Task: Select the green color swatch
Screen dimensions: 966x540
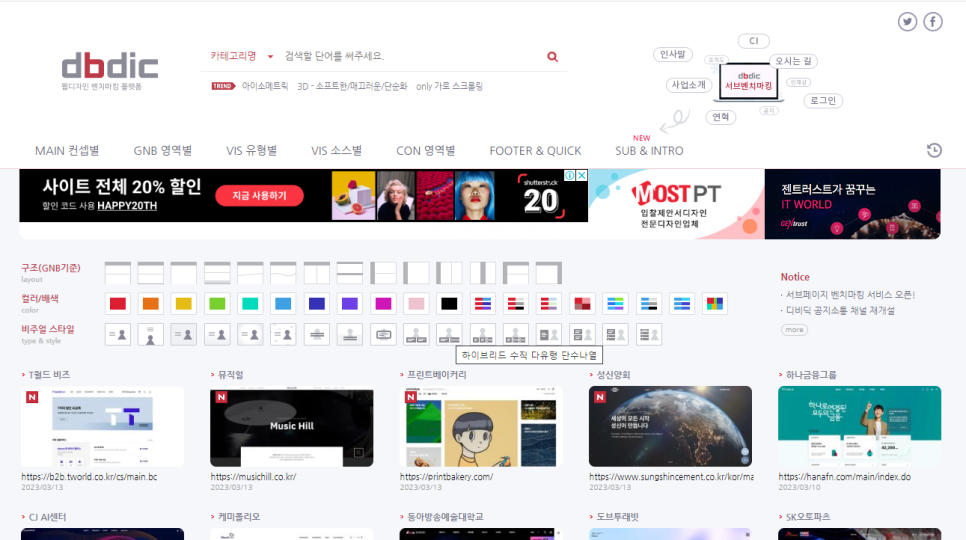Action: 217,304
